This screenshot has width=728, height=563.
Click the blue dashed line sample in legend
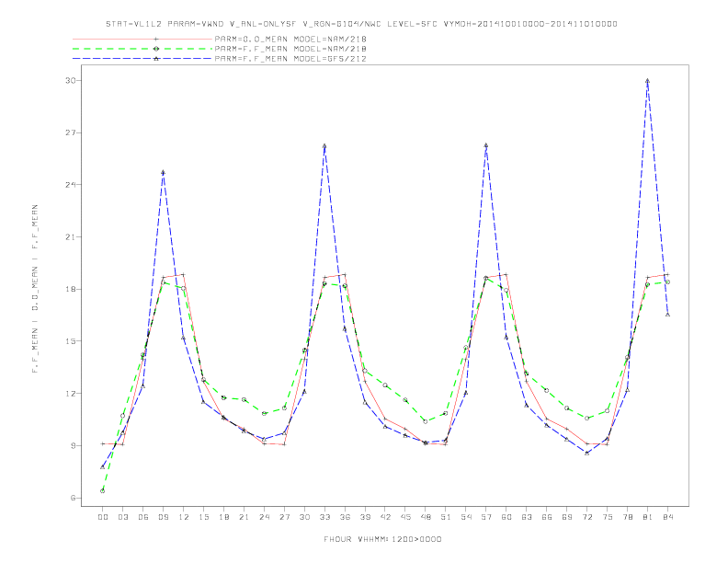pyautogui.click(x=142, y=59)
